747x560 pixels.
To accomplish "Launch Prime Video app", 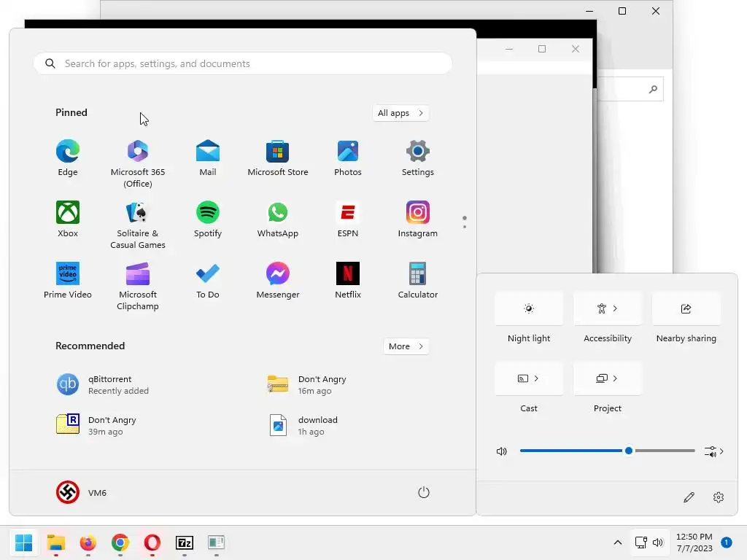I will click(68, 281).
